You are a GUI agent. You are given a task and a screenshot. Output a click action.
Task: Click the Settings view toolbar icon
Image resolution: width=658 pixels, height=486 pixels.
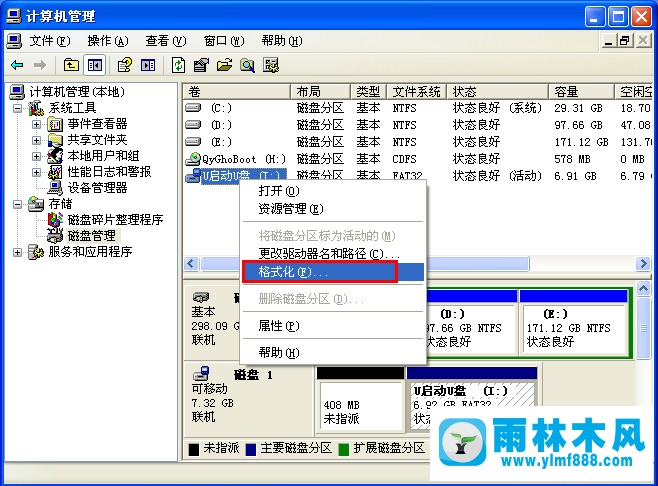(271, 65)
